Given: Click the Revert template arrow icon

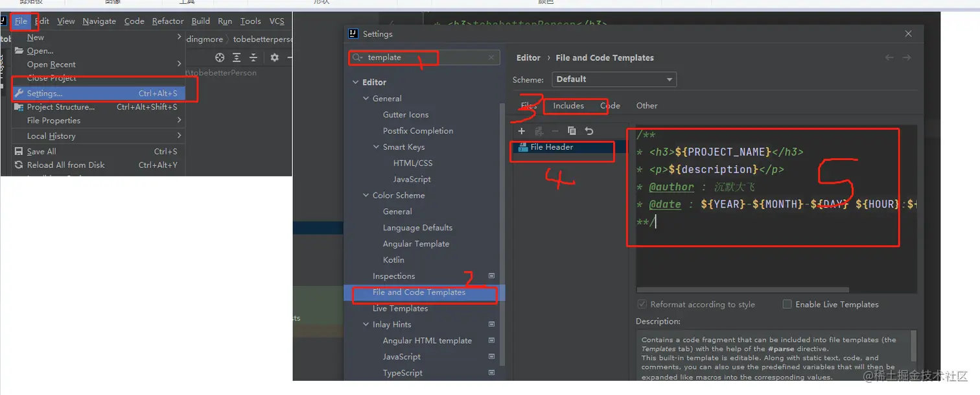Looking at the screenshot, I should point(589,131).
